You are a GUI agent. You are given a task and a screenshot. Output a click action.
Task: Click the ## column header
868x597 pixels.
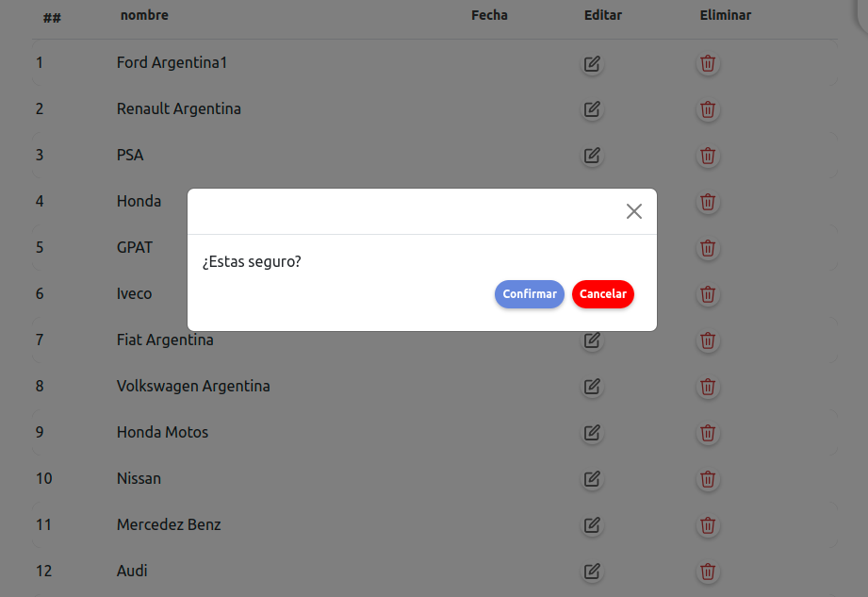(52, 18)
